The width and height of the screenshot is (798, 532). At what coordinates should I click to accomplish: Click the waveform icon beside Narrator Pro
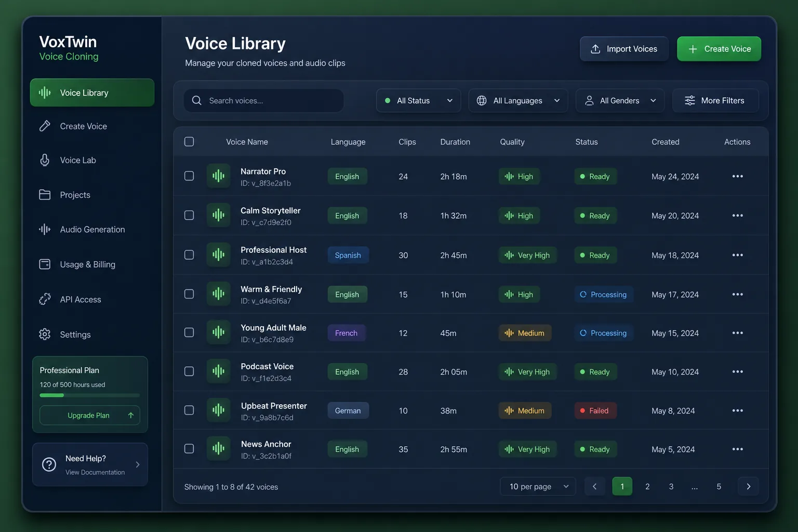pos(219,176)
